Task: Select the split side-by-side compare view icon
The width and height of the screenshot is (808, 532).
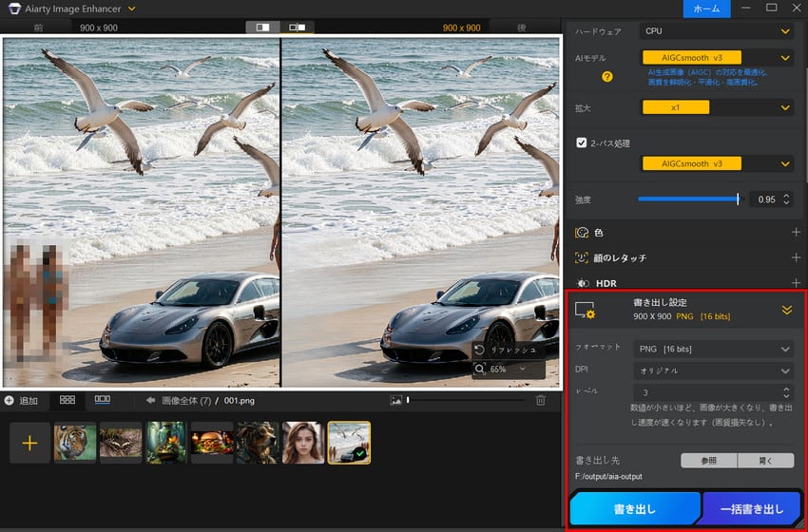Action: point(297,28)
